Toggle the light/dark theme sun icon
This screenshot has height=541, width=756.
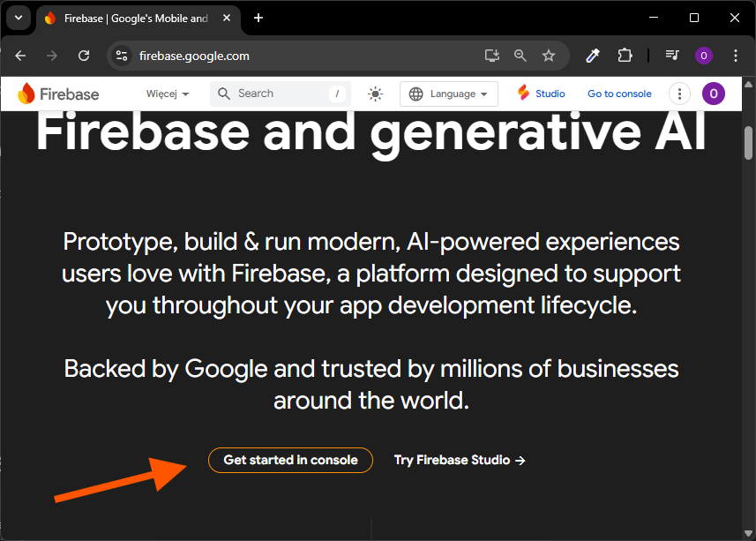375,94
